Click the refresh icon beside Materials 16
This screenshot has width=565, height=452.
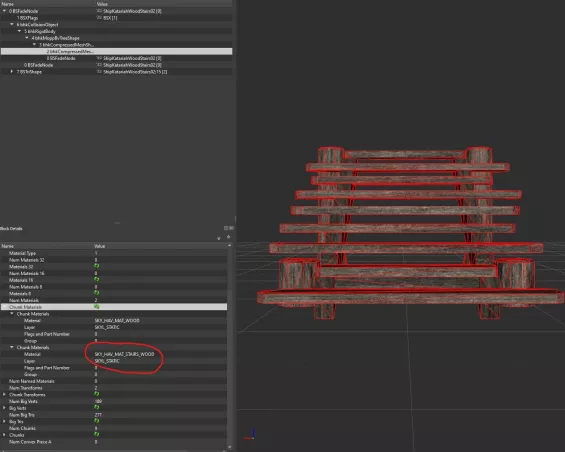(97, 279)
